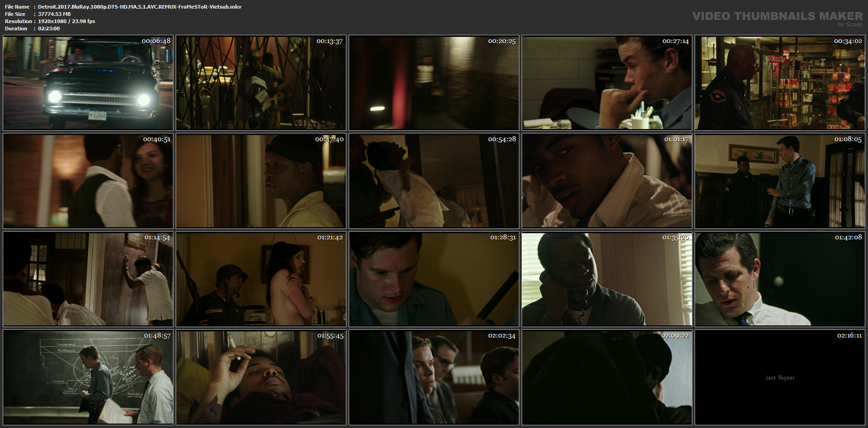Viewport: 868px width, 428px height.
Task: Select the thumbnail stamped 01:21:42
Action: tap(261, 279)
